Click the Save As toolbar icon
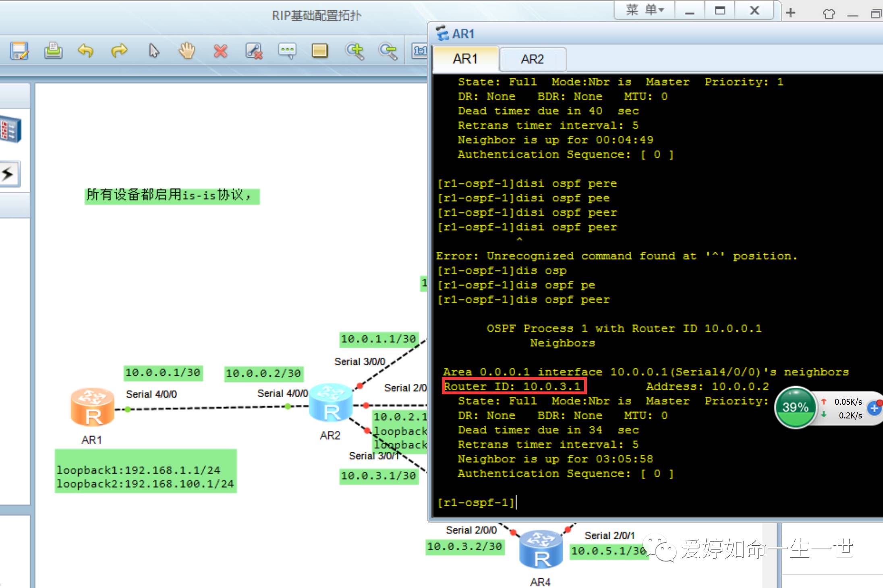The height and width of the screenshot is (588, 883). tap(19, 51)
